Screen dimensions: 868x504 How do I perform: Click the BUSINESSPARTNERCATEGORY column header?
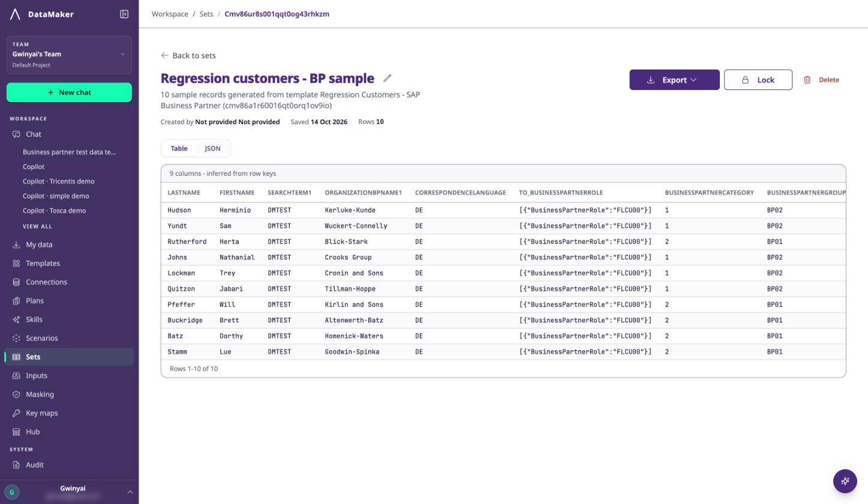(710, 193)
